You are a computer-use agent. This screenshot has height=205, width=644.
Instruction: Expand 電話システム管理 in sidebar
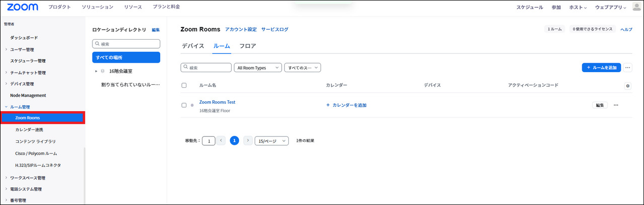pos(6,189)
